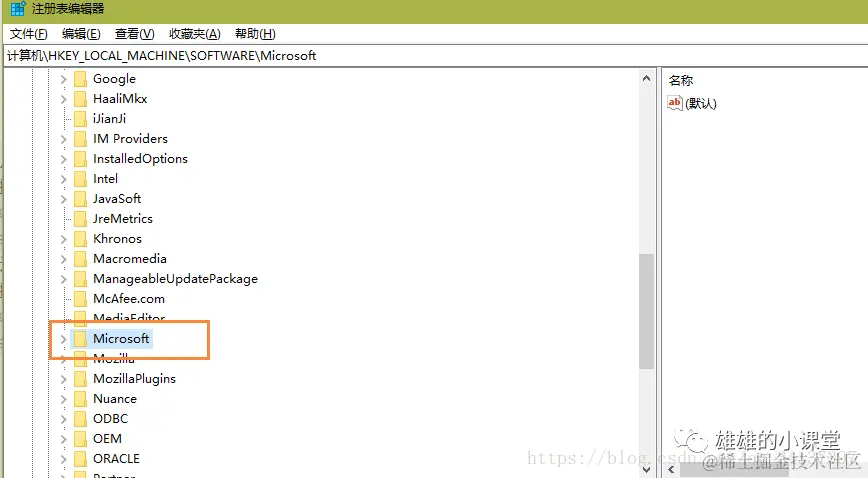
Task: Click the MozillaPlugins folder icon
Action: (x=80, y=379)
